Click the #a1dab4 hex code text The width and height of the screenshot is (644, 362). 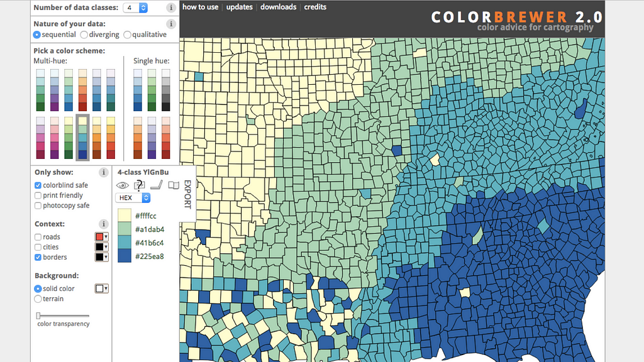pyautogui.click(x=150, y=229)
